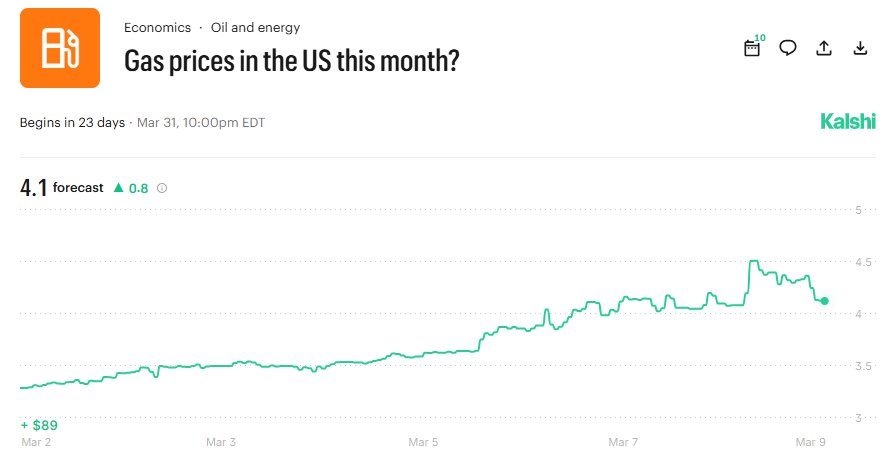The image size is (889, 459).
Task: Open the calendar icon with 10 badge
Action: click(753, 48)
